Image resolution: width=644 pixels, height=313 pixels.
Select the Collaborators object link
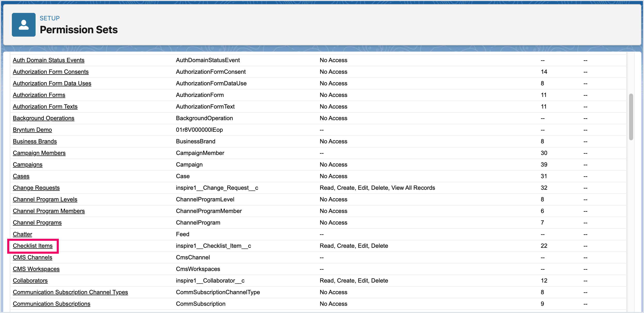pyautogui.click(x=30, y=281)
